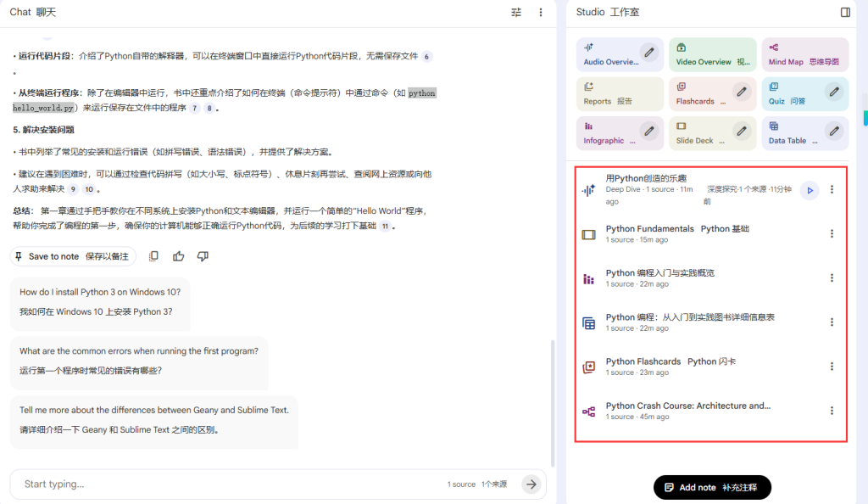Image resolution: width=868 pixels, height=504 pixels.
Task: Edit Audio Overview settings pencil icon
Action: pos(649,53)
